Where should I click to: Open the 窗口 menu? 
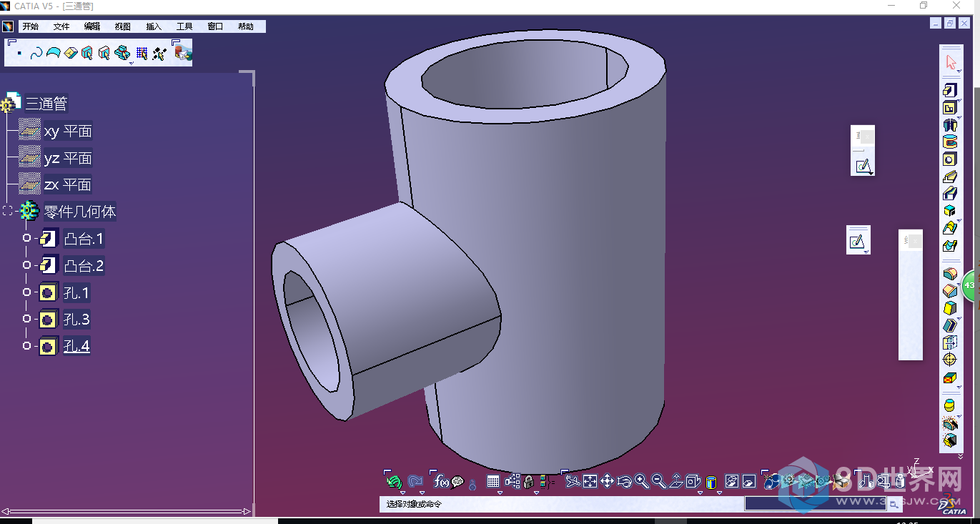click(215, 26)
